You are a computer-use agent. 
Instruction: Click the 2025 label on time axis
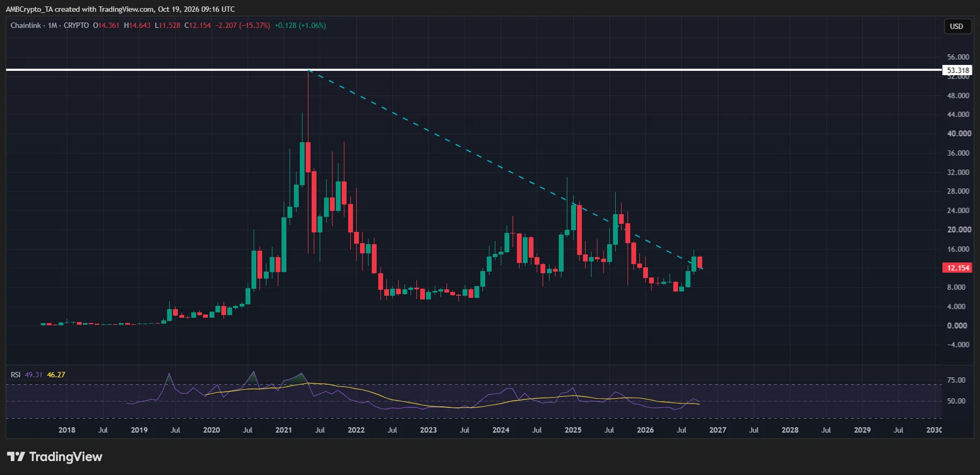573,430
